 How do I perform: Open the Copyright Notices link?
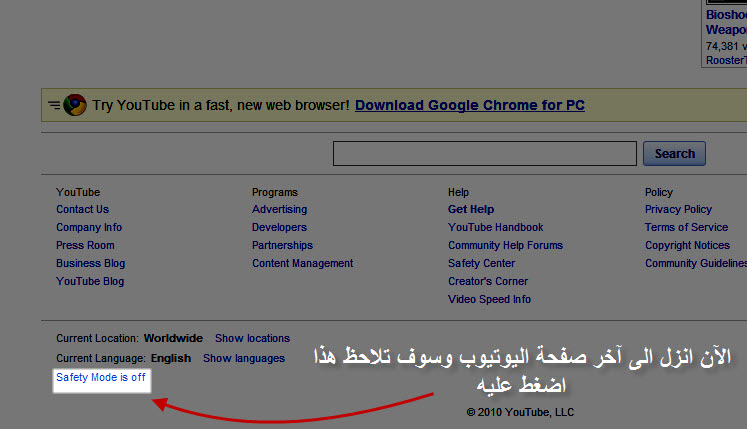click(687, 245)
